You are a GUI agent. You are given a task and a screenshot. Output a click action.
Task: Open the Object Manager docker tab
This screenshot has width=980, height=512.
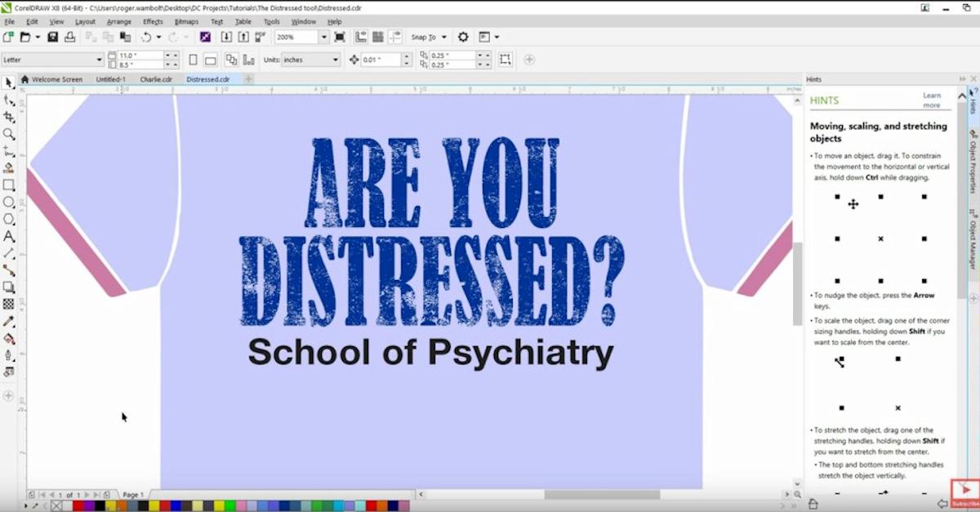click(x=973, y=238)
